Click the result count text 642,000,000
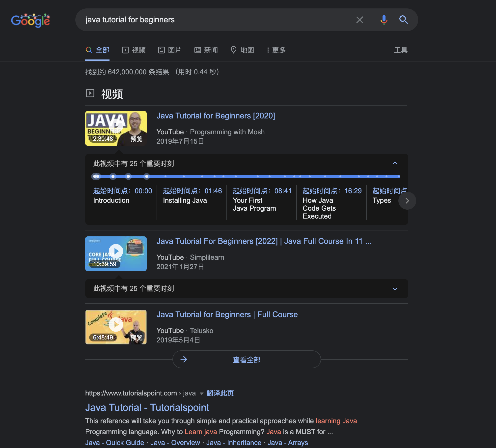This screenshot has height=448, width=496. (x=127, y=72)
